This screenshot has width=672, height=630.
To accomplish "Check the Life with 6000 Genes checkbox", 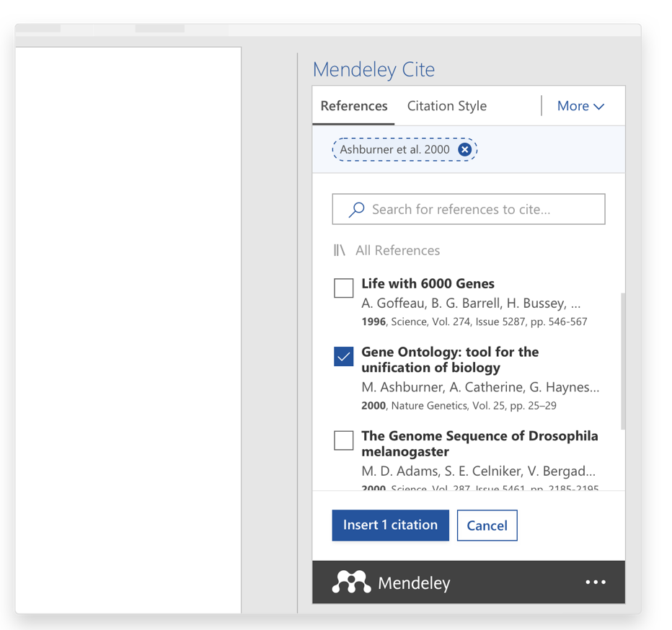I will coord(344,288).
